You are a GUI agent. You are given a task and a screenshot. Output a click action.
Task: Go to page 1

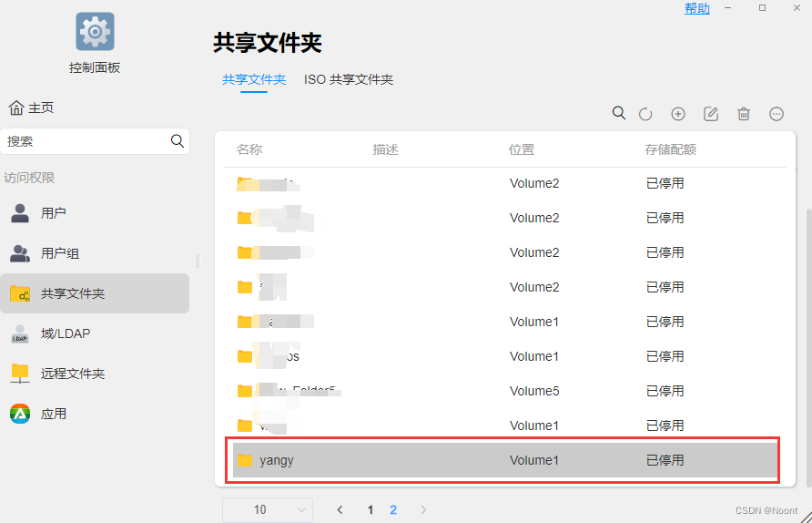click(x=370, y=510)
